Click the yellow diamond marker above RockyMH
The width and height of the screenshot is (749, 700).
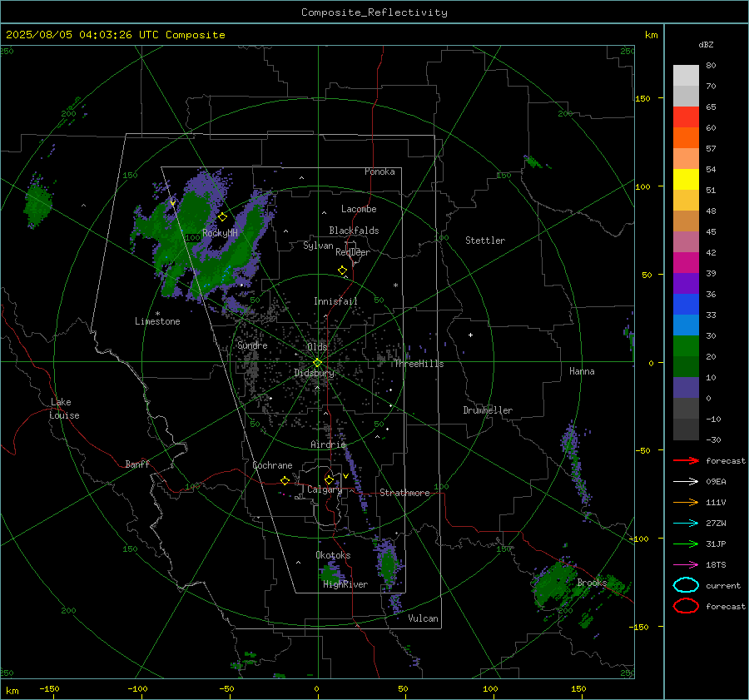(222, 217)
